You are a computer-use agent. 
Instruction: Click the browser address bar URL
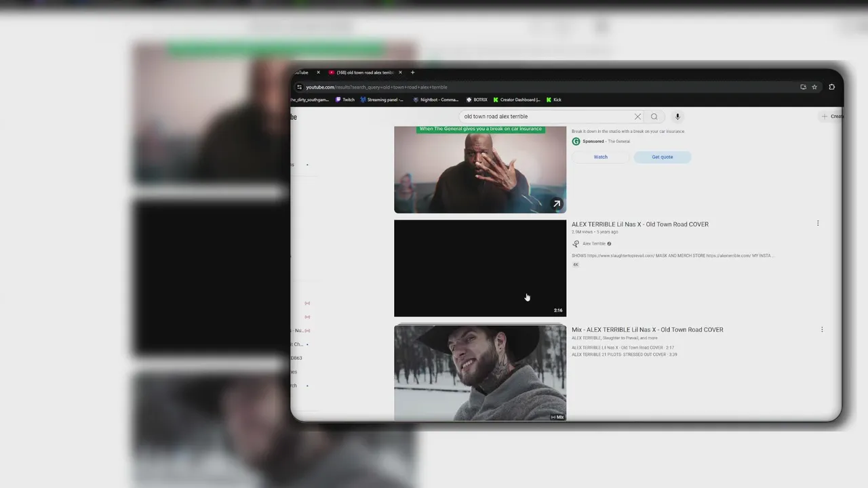pos(376,87)
